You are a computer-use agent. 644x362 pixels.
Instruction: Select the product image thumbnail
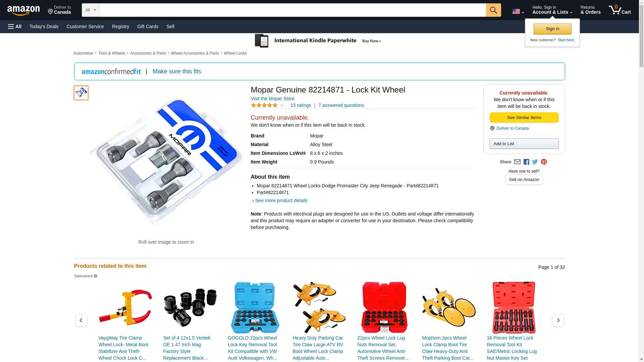[x=81, y=93]
